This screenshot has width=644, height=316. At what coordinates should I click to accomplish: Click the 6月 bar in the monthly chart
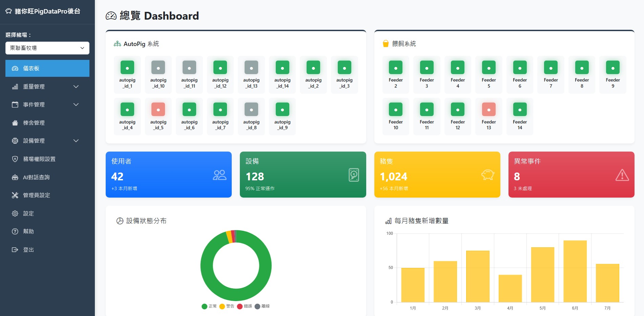pyautogui.click(x=575, y=271)
